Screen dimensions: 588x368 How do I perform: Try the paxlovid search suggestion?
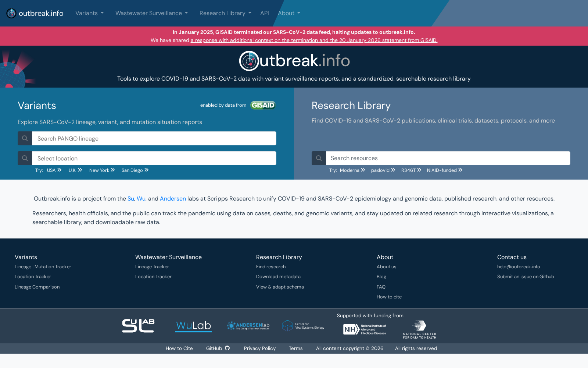click(x=383, y=170)
